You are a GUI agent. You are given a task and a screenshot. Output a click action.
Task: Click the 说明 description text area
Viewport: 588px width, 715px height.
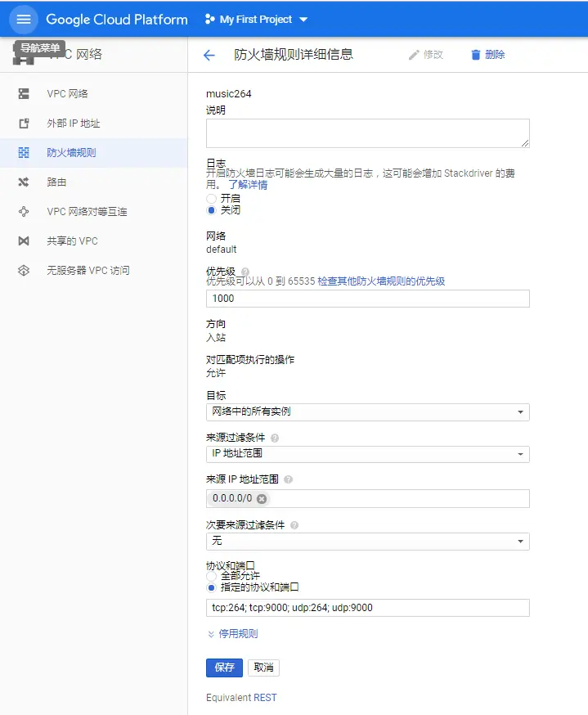(x=368, y=133)
